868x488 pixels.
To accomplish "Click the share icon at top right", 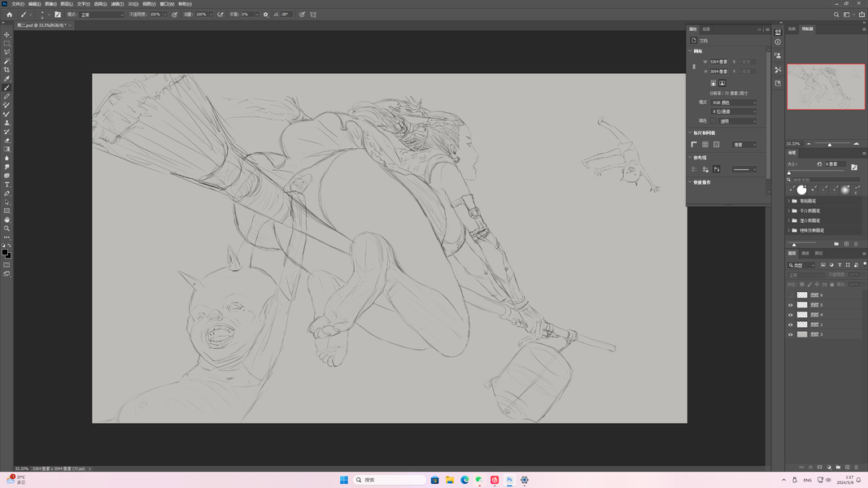I will [x=862, y=15].
